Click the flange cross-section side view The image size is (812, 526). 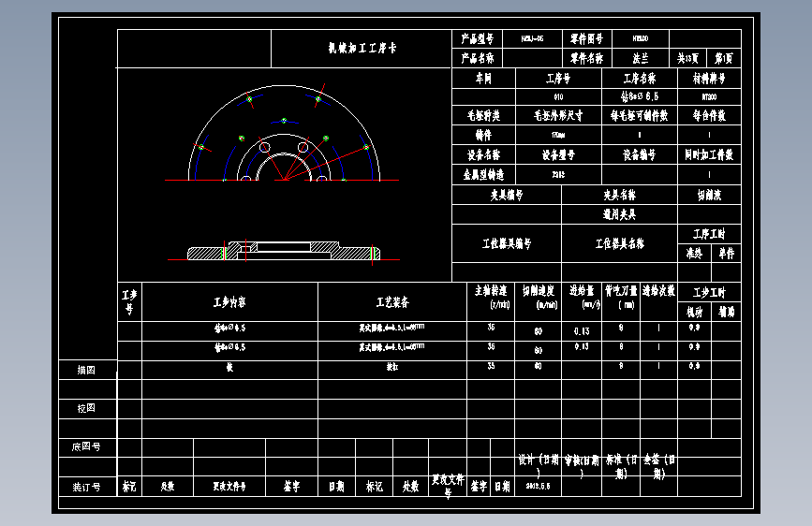pyautogui.click(x=281, y=251)
